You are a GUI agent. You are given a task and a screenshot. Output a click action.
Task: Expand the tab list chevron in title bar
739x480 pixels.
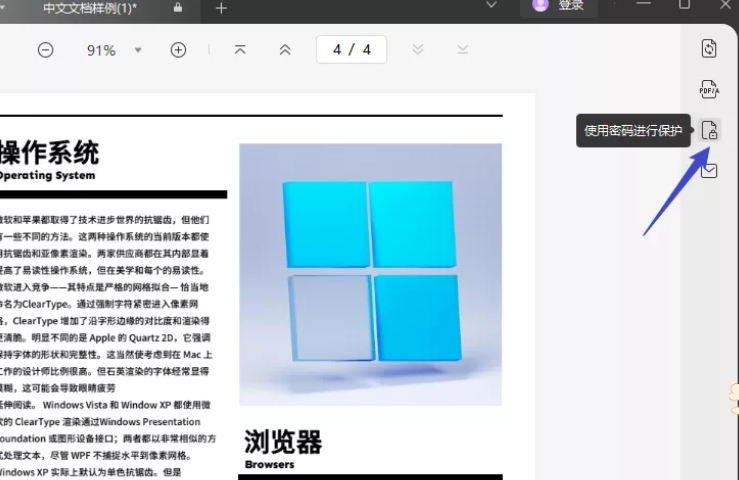coord(492,5)
